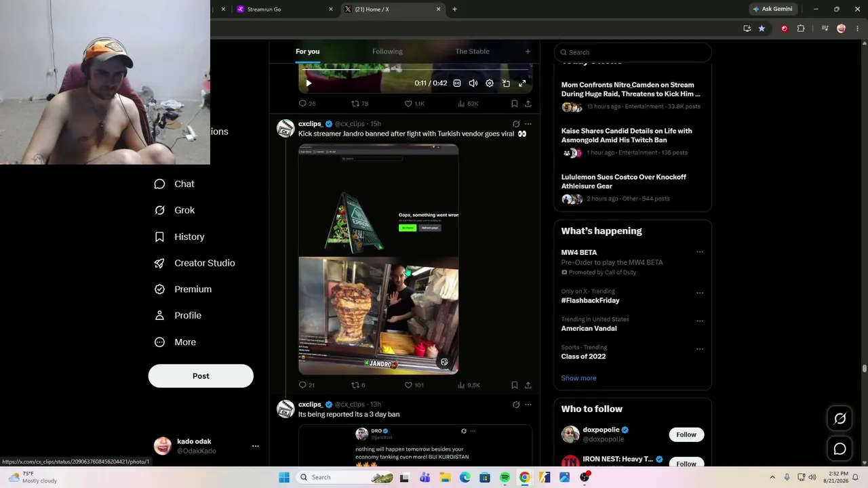Toggle the bookmark star in the address bar
This screenshot has height=488, width=868.
point(762,28)
